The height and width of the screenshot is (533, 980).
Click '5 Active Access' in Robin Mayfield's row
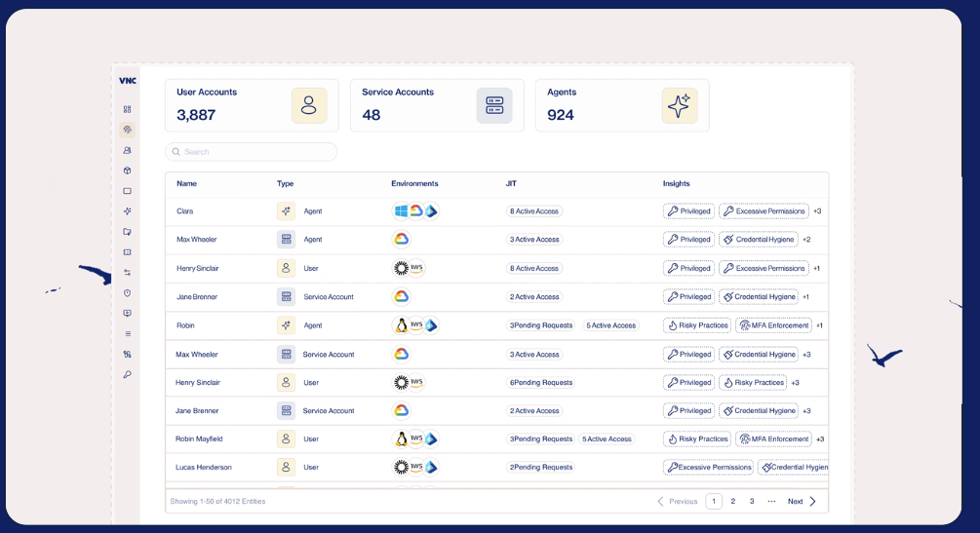click(607, 438)
